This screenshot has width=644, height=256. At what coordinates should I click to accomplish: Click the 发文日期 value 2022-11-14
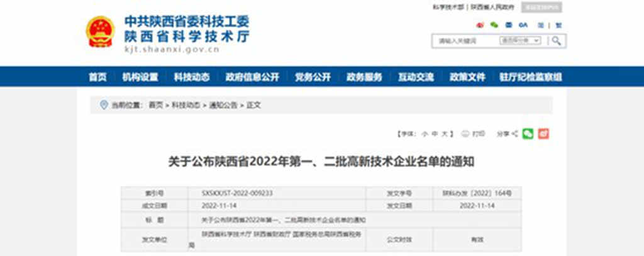[477, 206]
